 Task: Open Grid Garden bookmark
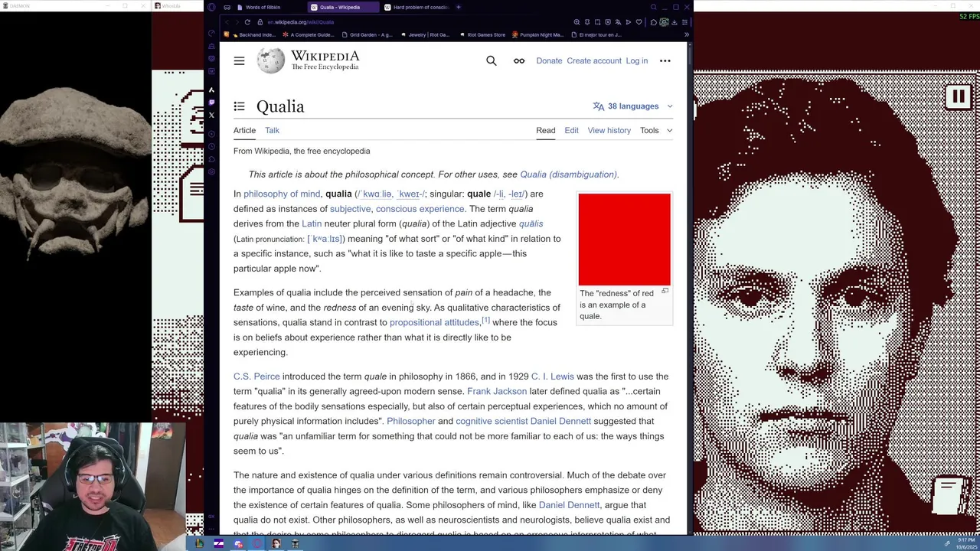point(367,34)
